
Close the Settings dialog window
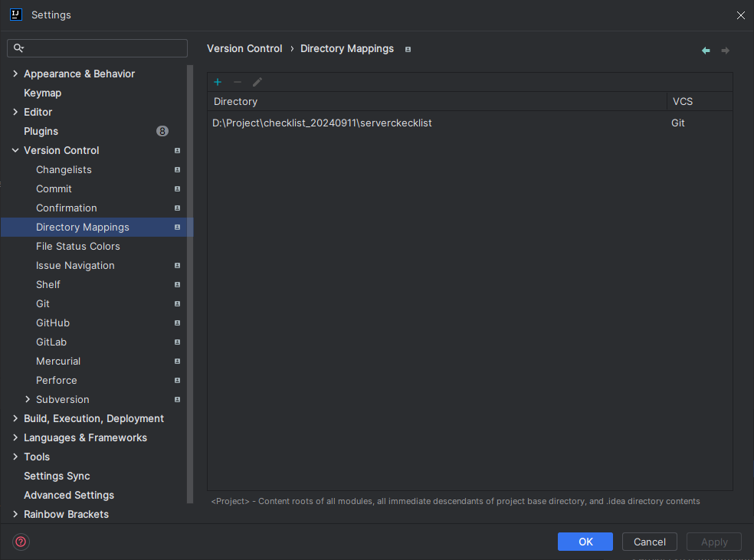tap(740, 15)
